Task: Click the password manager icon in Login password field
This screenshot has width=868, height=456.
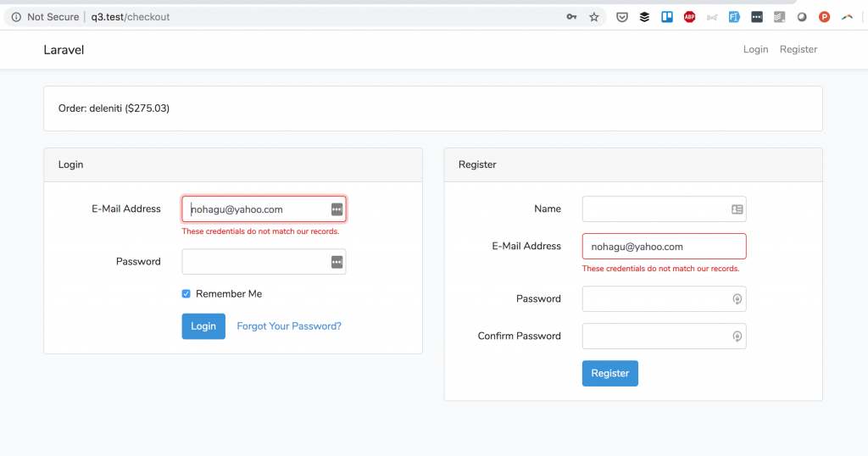Action: point(337,262)
